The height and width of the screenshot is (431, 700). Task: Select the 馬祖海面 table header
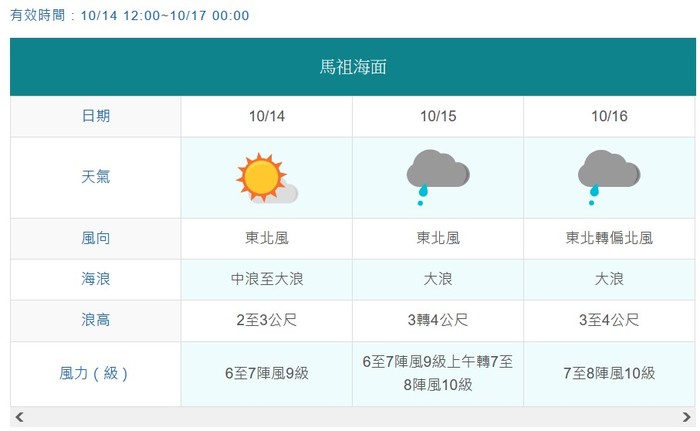353,67
